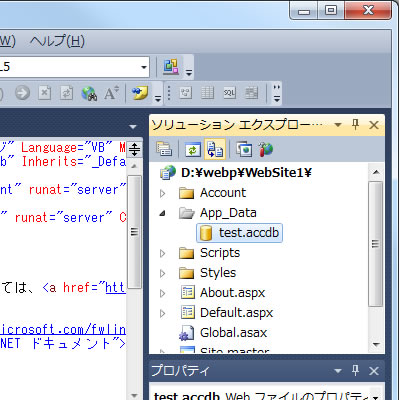Click the href "htt hyperlink text in code

click(x=115, y=287)
